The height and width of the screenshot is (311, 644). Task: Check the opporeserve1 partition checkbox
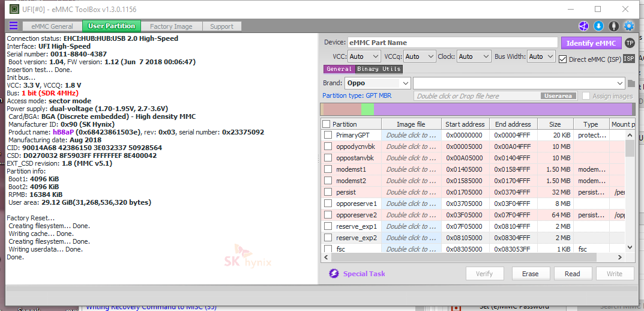328,203
